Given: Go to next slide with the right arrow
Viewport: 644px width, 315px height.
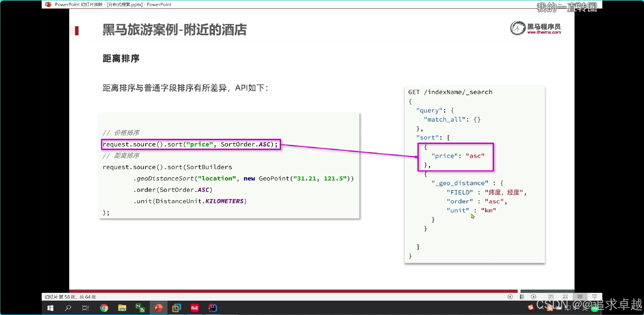Looking at the screenshot, I should pos(533,297).
